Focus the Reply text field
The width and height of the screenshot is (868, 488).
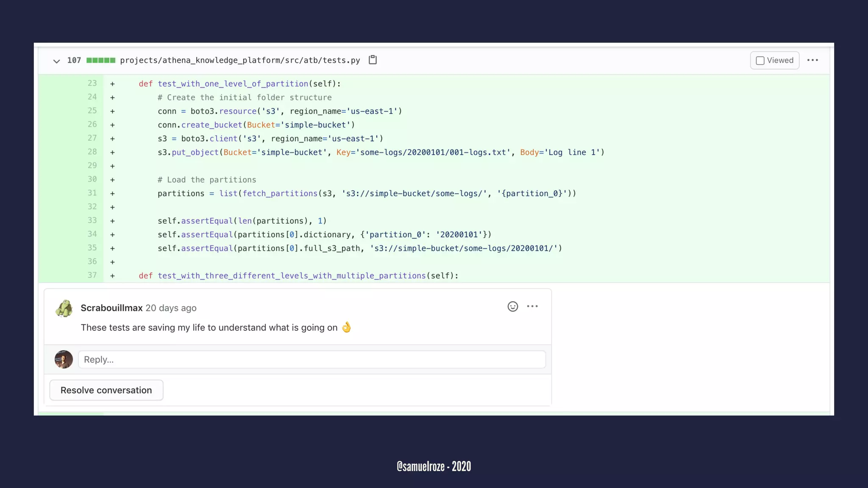312,359
